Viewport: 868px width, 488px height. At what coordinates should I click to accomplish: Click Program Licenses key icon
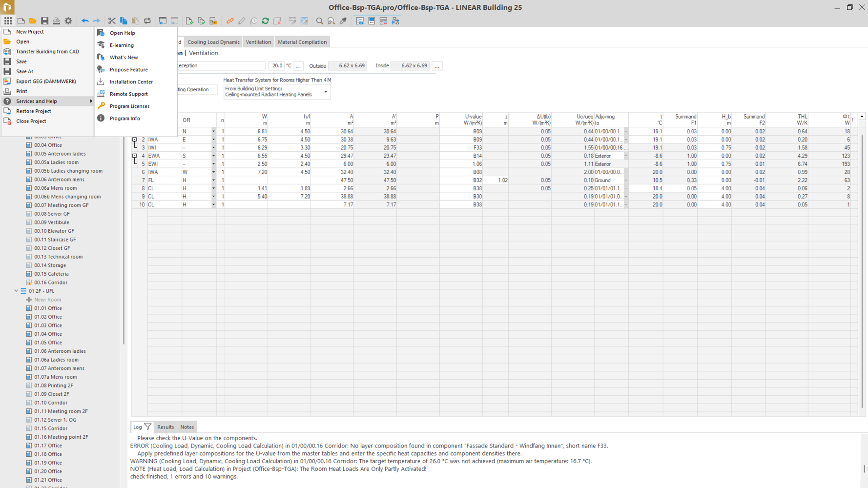tap(101, 106)
